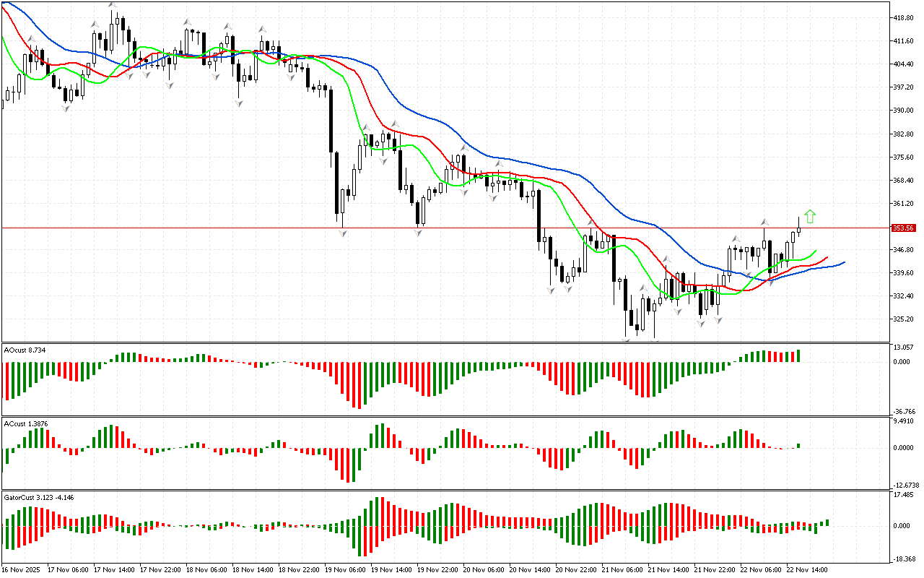This screenshot has width=924, height=578.
Task: Click the 19 Nov 06:00 time label
Action: pos(345,569)
